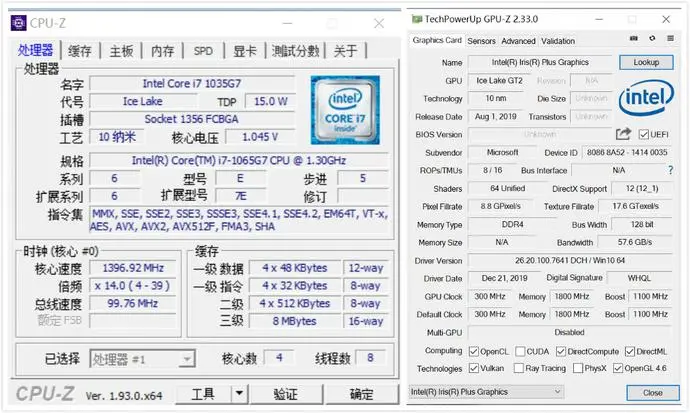
Task: Click the 确定 button
Action: click(x=362, y=394)
